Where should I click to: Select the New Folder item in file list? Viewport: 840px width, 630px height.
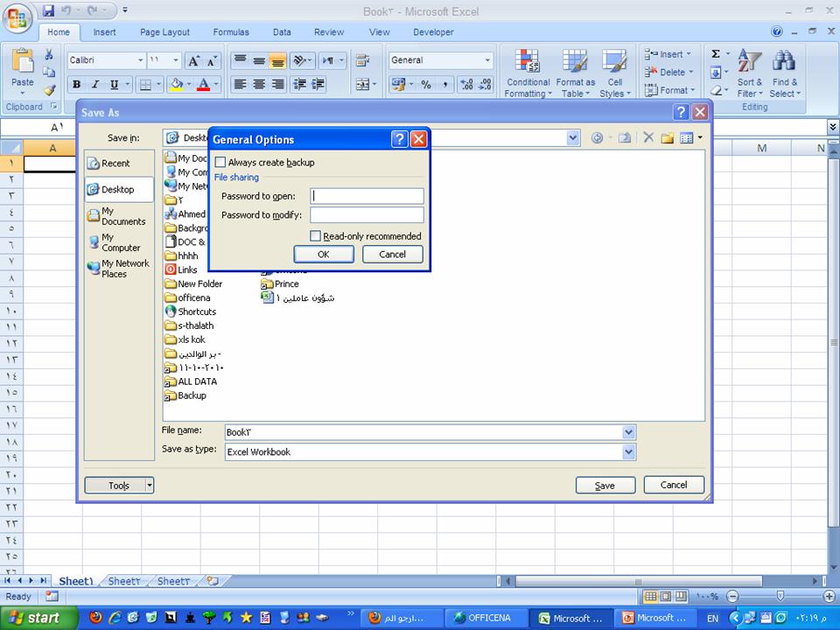[x=193, y=283]
